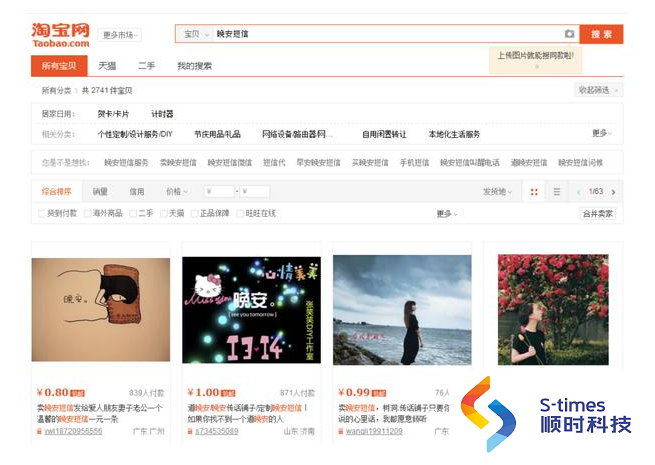Click suggestion 晚安短信问候
Screen dimensions: 655x465
(580, 163)
